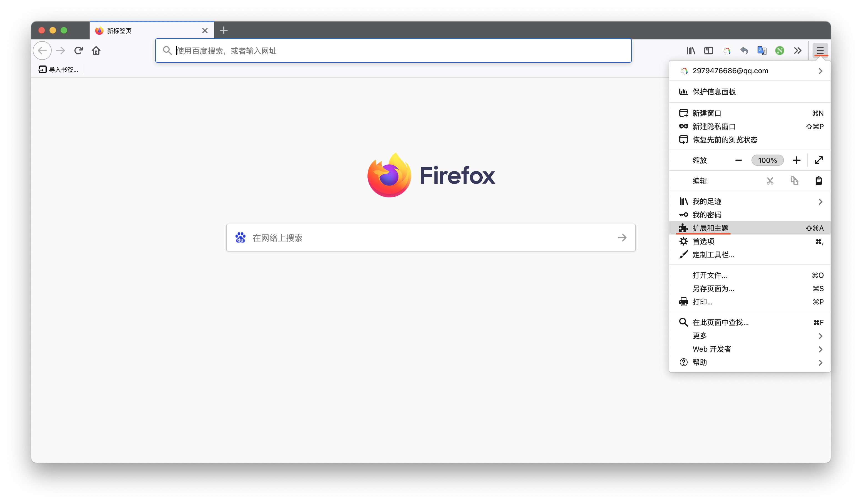Zoom in with the plus button
The height and width of the screenshot is (504, 862).
tap(796, 160)
